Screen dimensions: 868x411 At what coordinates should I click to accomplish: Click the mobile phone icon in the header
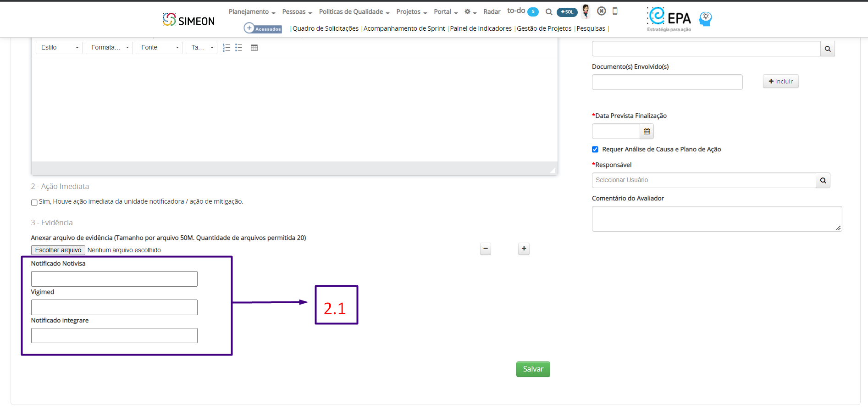point(615,11)
